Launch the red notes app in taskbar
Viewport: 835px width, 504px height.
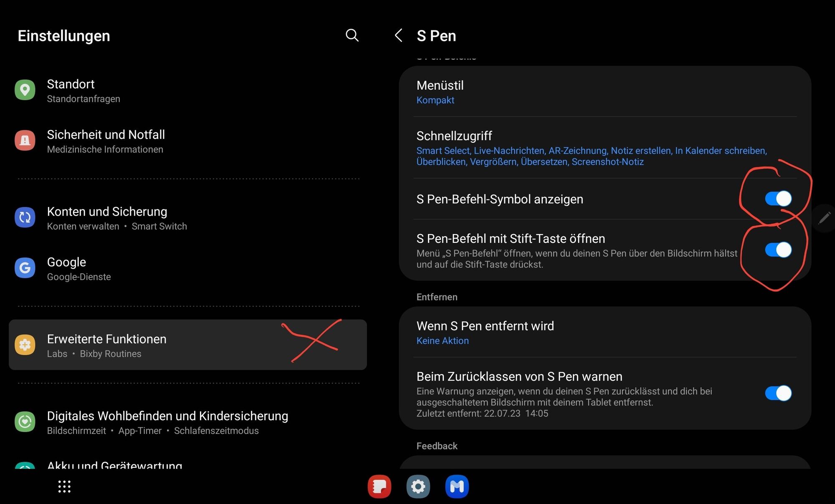379,486
